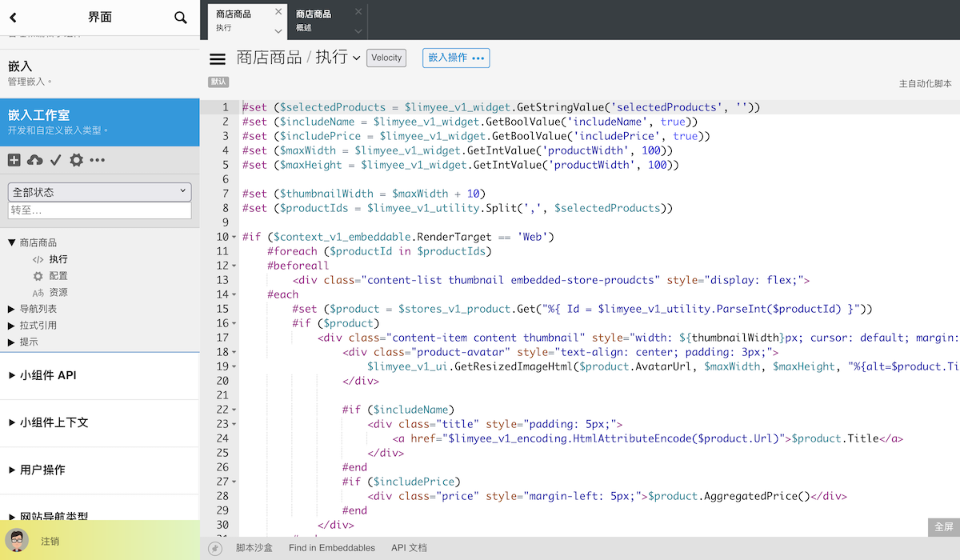The width and height of the screenshot is (960, 560).
Task: Click the search magnifier icon in sidebar header
Action: (x=181, y=18)
